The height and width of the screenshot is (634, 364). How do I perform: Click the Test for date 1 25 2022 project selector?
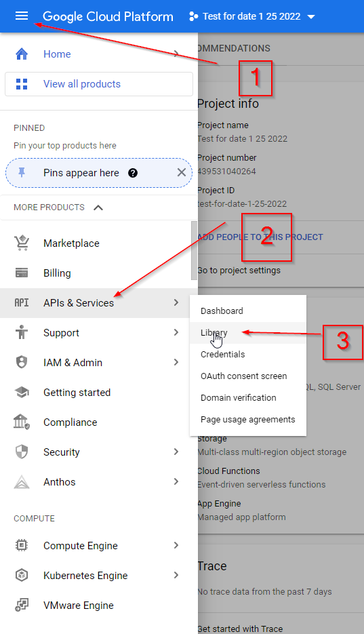pos(251,16)
